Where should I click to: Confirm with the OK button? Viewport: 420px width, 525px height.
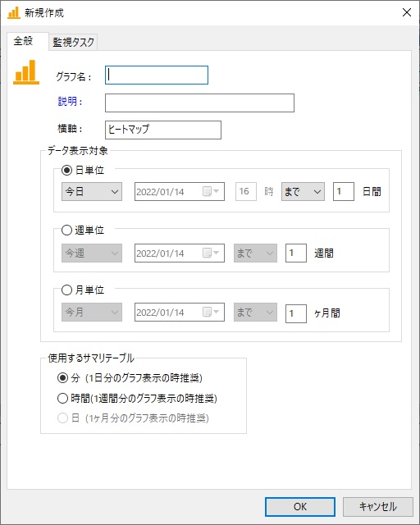click(300, 507)
